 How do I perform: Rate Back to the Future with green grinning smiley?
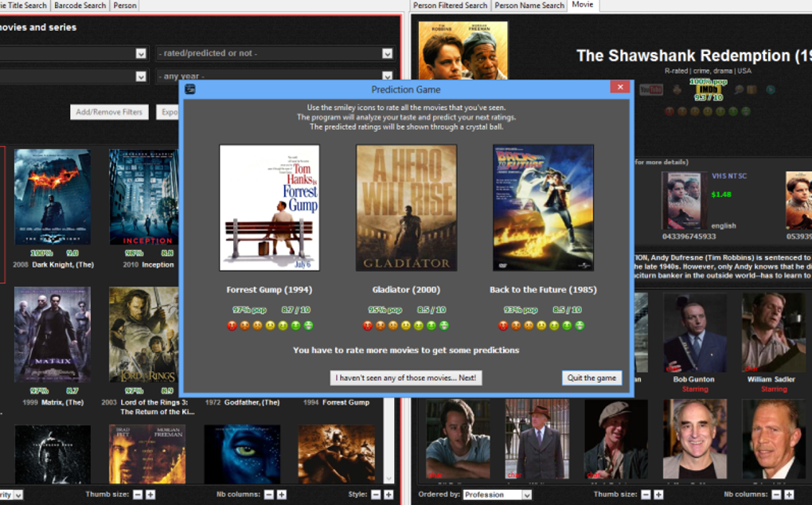coord(580,326)
